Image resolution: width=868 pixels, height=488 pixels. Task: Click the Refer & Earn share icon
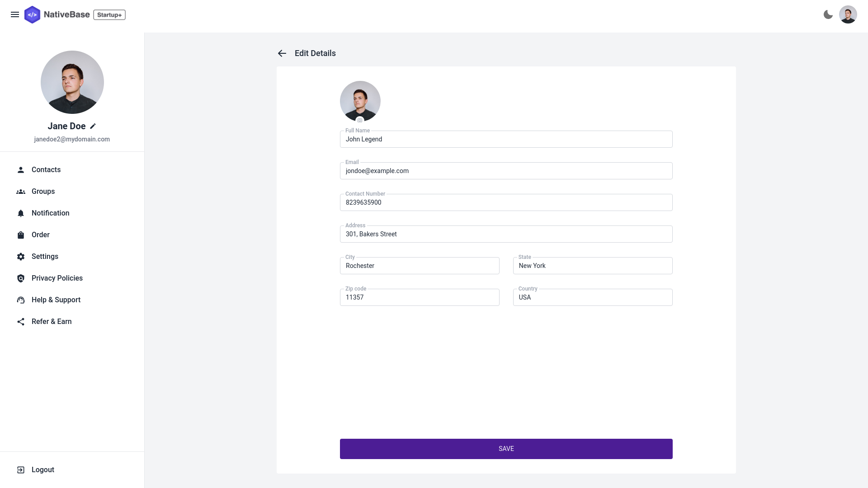(x=21, y=322)
